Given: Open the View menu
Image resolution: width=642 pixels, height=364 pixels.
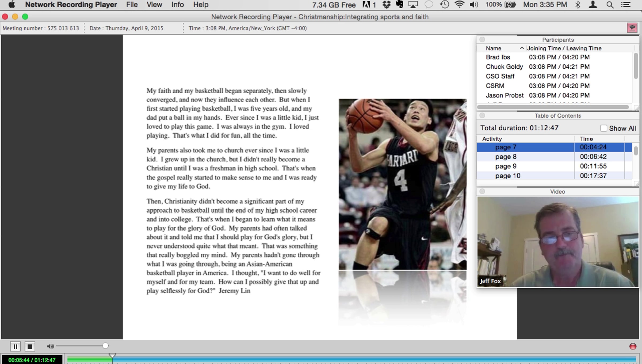Looking at the screenshot, I should pos(154,5).
